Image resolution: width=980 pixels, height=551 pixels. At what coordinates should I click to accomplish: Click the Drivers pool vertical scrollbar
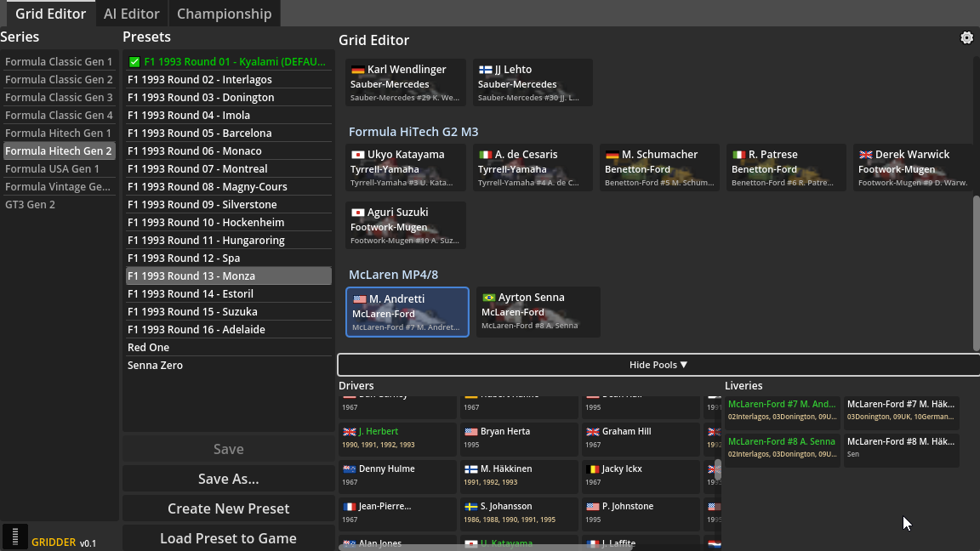[718, 469]
